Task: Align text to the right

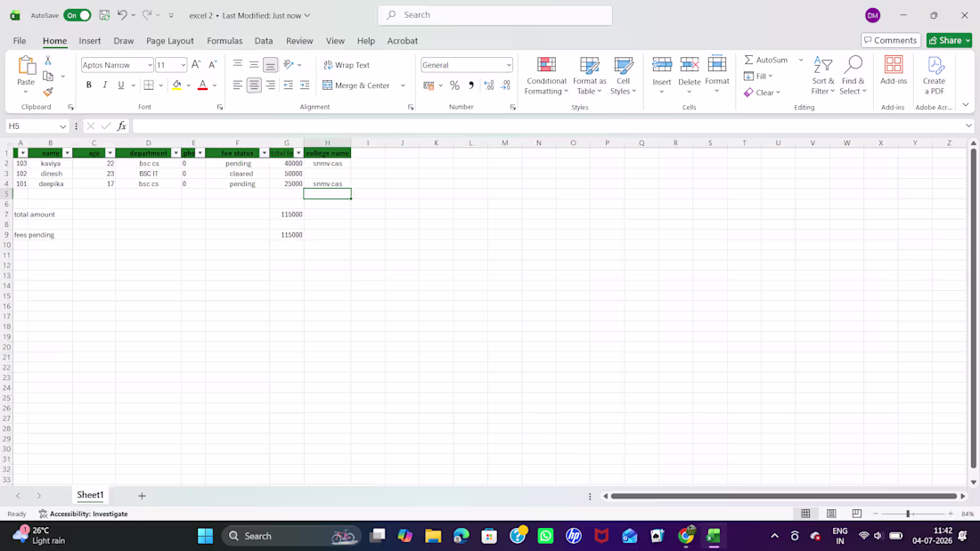Action: pos(270,85)
